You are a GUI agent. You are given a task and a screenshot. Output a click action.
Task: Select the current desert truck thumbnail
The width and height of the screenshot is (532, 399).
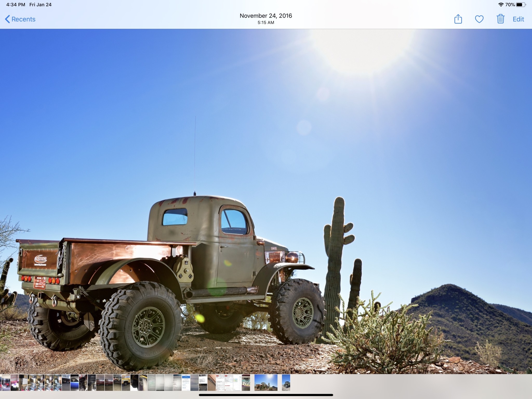[266, 382]
